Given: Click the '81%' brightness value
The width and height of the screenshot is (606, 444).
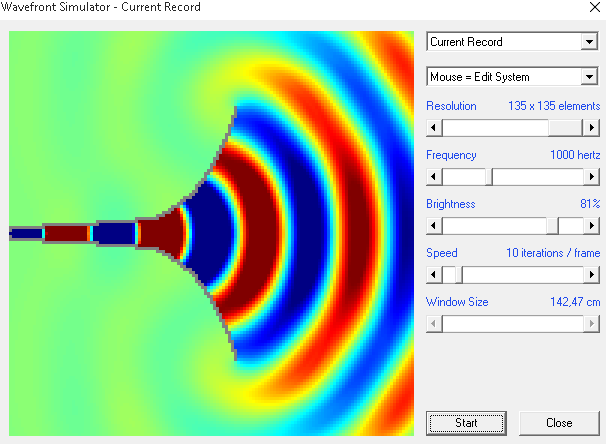Looking at the screenshot, I should [x=590, y=204].
